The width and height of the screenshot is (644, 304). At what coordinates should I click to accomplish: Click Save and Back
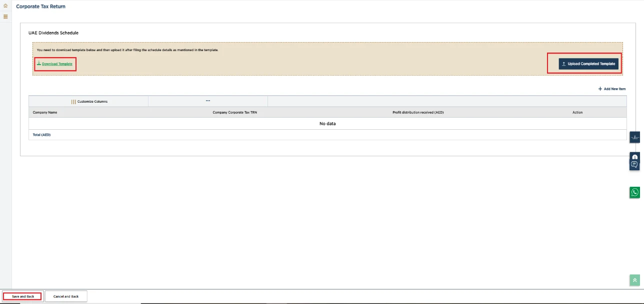23,296
